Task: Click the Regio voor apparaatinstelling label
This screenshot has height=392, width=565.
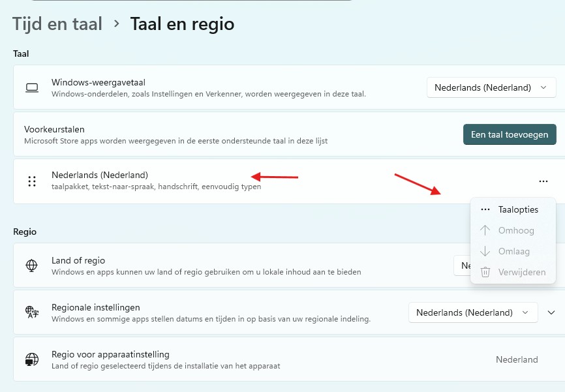Action: [110, 355]
